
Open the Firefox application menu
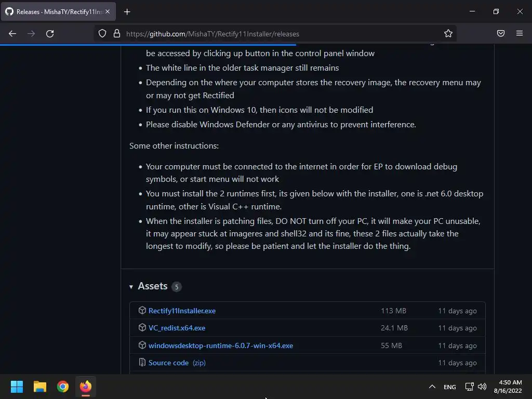pyautogui.click(x=520, y=33)
